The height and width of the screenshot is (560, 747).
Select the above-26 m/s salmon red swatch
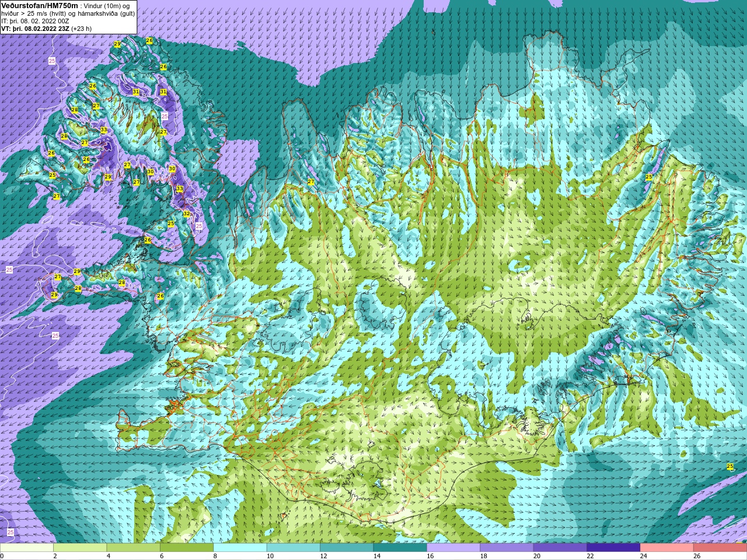pos(720,548)
